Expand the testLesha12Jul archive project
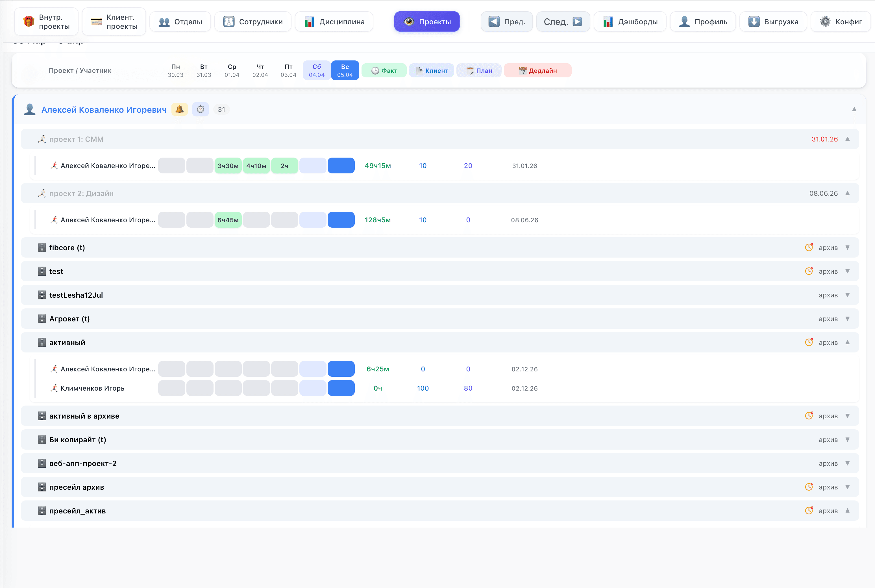The width and height of the screenshot is (875, 588). coord(847,295)
